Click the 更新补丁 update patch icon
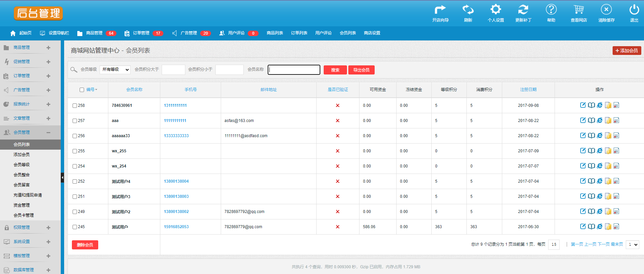644x274 pixels. (523, 9)
